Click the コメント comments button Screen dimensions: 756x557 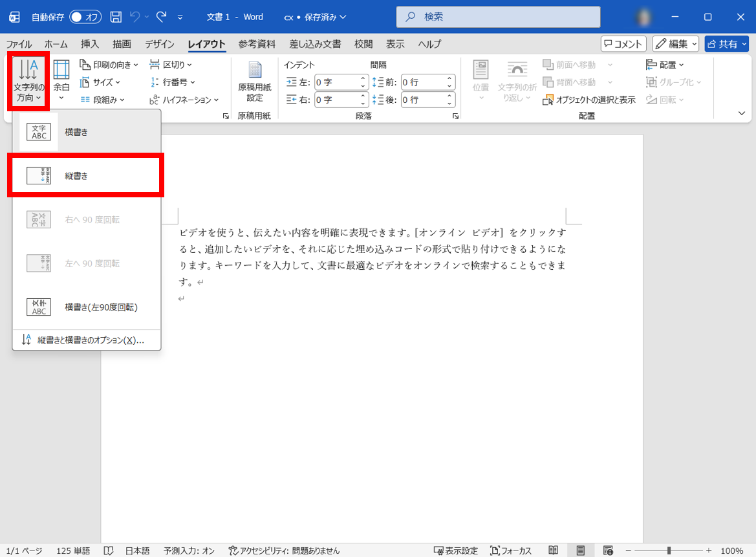point(623,44)
